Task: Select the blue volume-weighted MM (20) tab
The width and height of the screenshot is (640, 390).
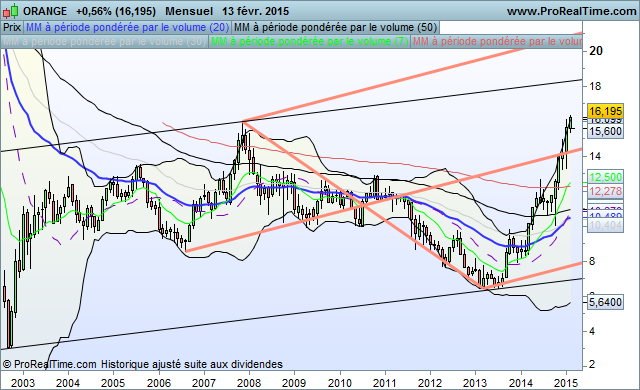Action: pos(127,27)
